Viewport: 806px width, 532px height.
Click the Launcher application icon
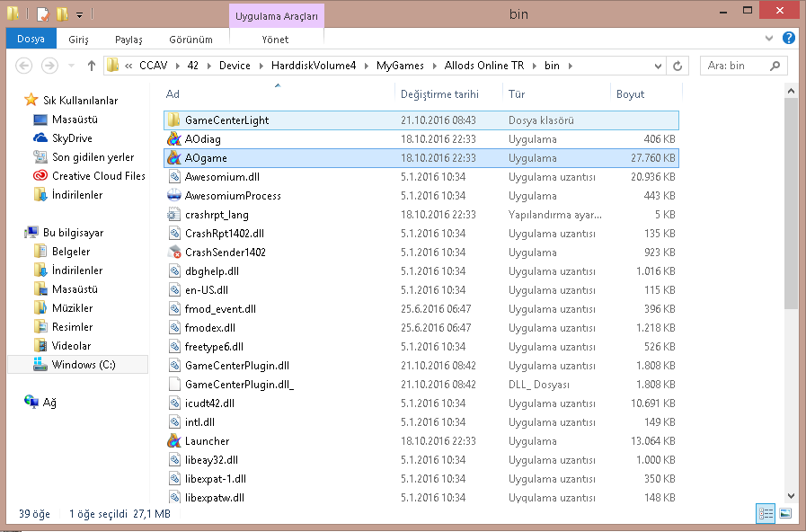(x=174, y=441)
